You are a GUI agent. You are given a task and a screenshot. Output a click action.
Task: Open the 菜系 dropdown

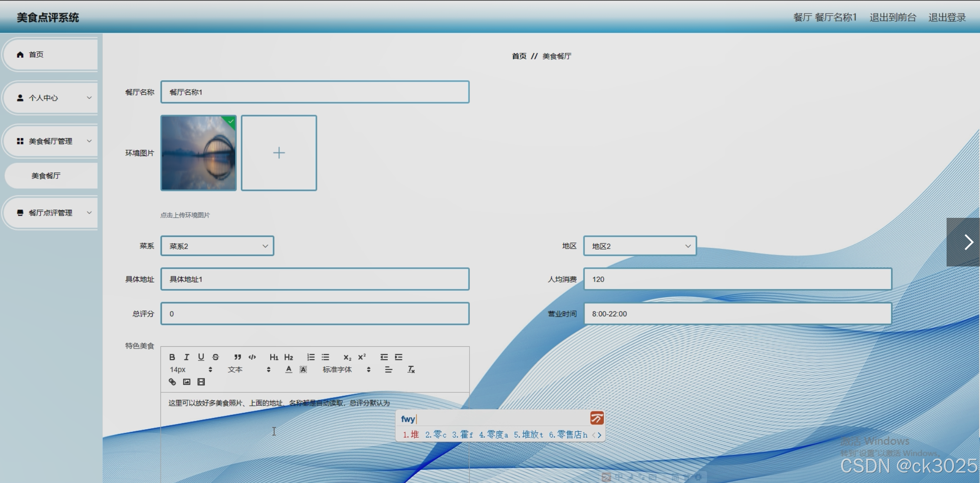tap(217, 246)
